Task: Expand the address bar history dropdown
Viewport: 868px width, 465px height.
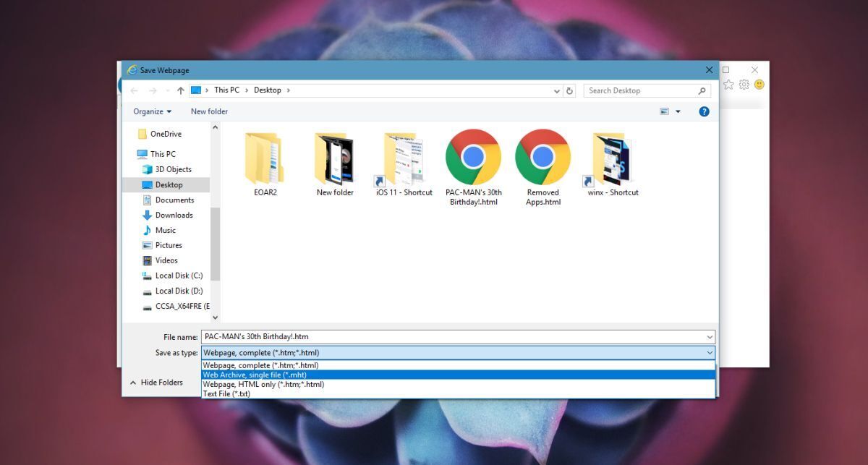Action: [556, 91]
